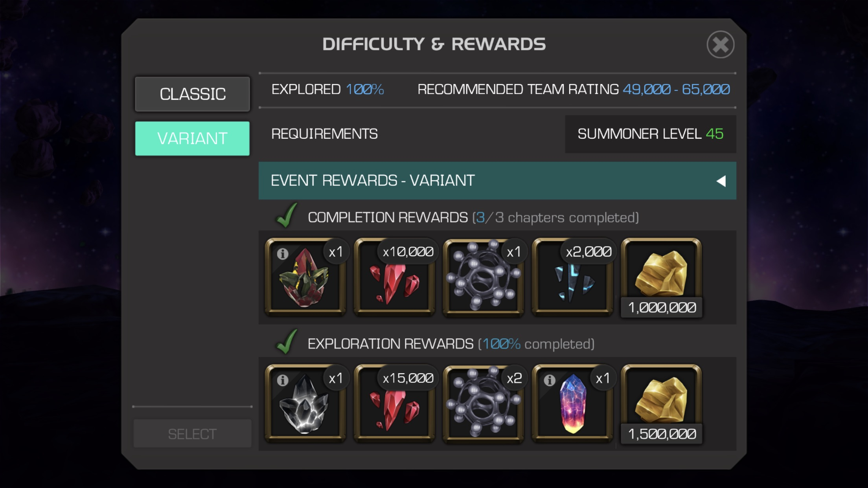The height and width of the screenshot is (488, 868).
Task: Tap the purple-orange gem exploration reward
Action: 572,404
